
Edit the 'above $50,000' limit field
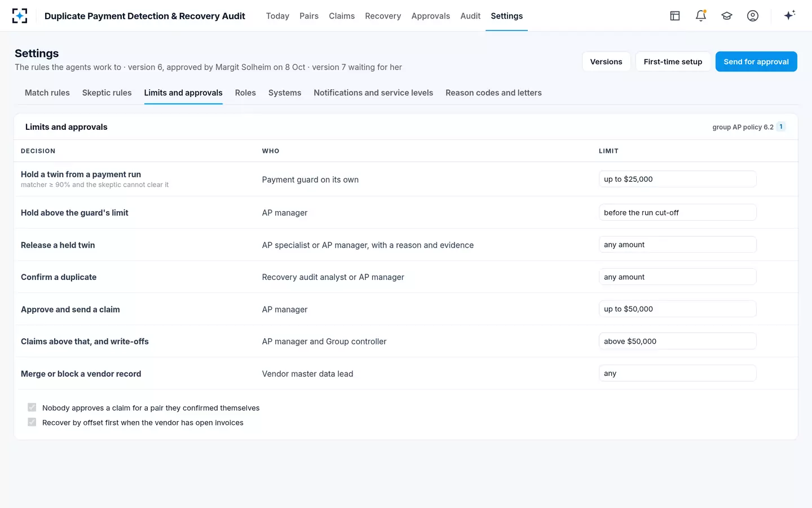coord(677,341)
